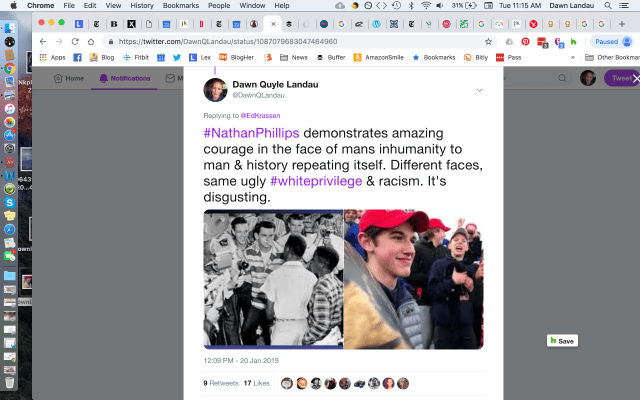Reload the page with refresh icon
Image resolution: width=640 pixels, height=400 pixels.
75,42
